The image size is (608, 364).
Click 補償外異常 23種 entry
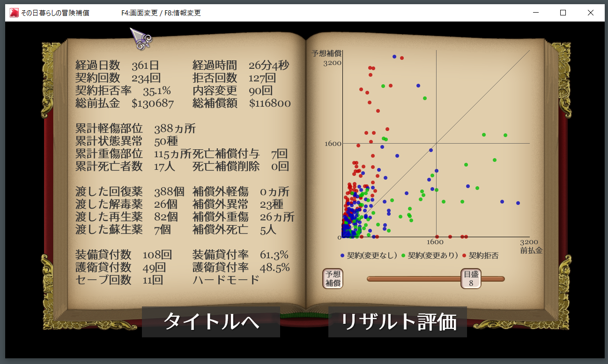click(x=238, y=204)
